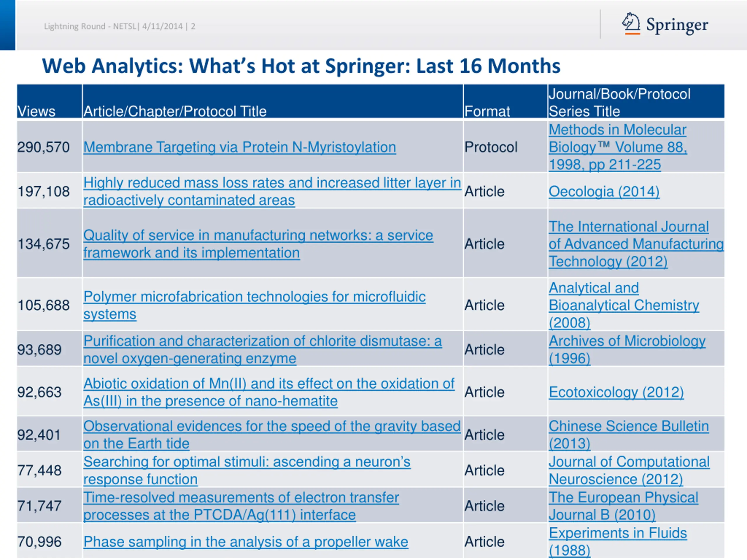This screenshot has height=560, width=747.
Task: Open Quality of service in manufacturing networks article
Action: 258,236
